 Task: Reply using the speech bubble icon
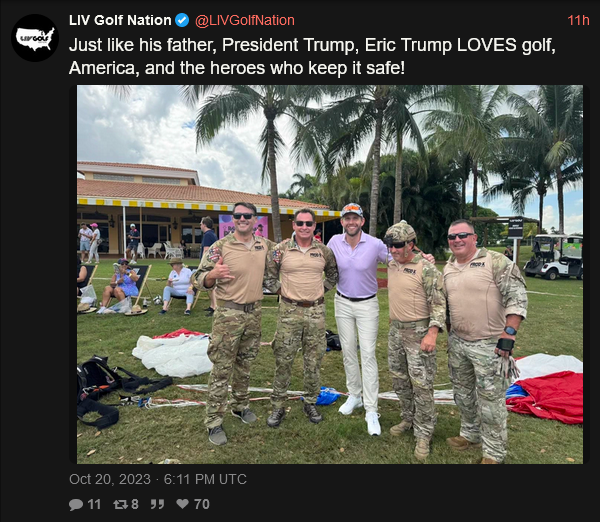tap(76, 504)
